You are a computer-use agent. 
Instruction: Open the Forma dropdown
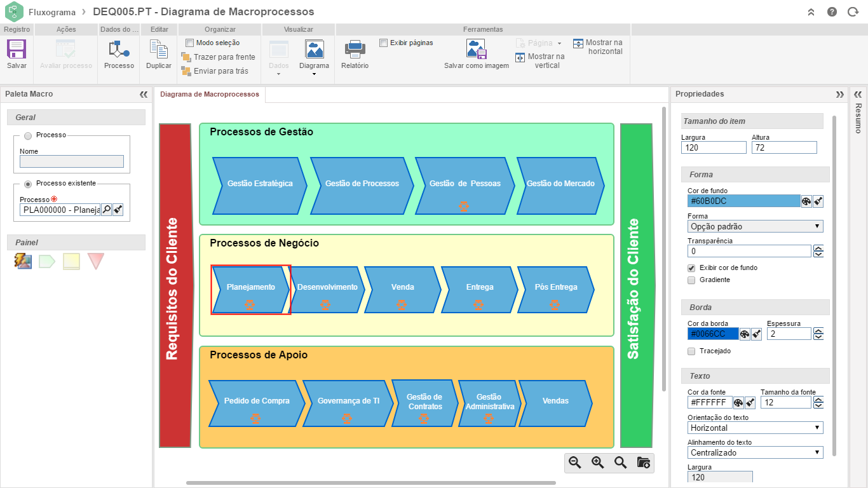[755, 226]
